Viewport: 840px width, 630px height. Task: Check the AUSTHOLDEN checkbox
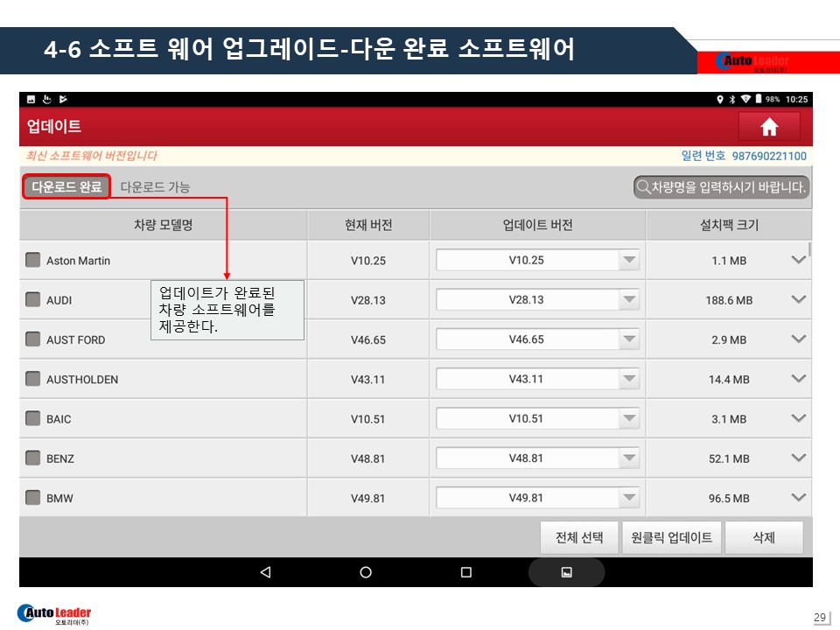[33, 379]
